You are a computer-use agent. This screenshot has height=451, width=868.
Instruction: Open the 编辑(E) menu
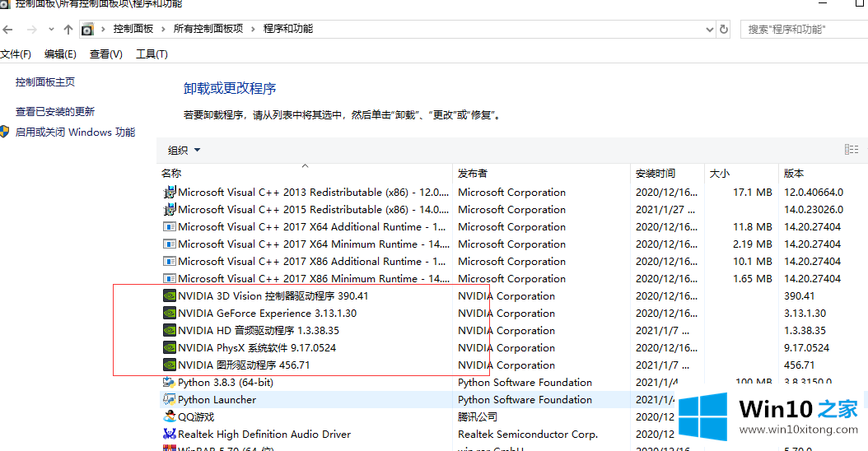[x=60, y=54]
